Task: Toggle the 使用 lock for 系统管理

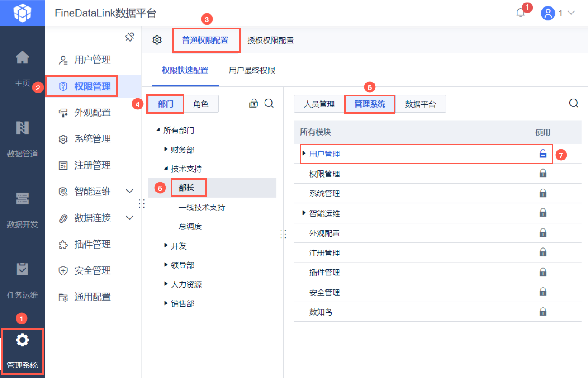Action: [543, 193]
